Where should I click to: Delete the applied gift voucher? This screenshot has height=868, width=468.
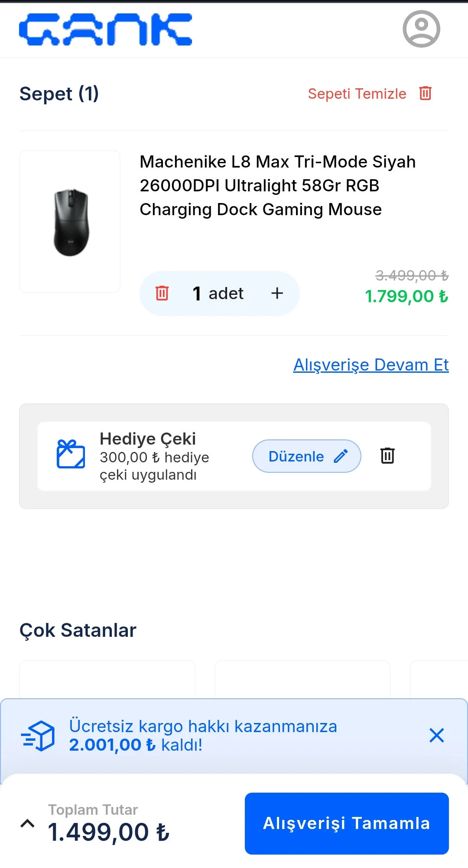tap(387, 455)
